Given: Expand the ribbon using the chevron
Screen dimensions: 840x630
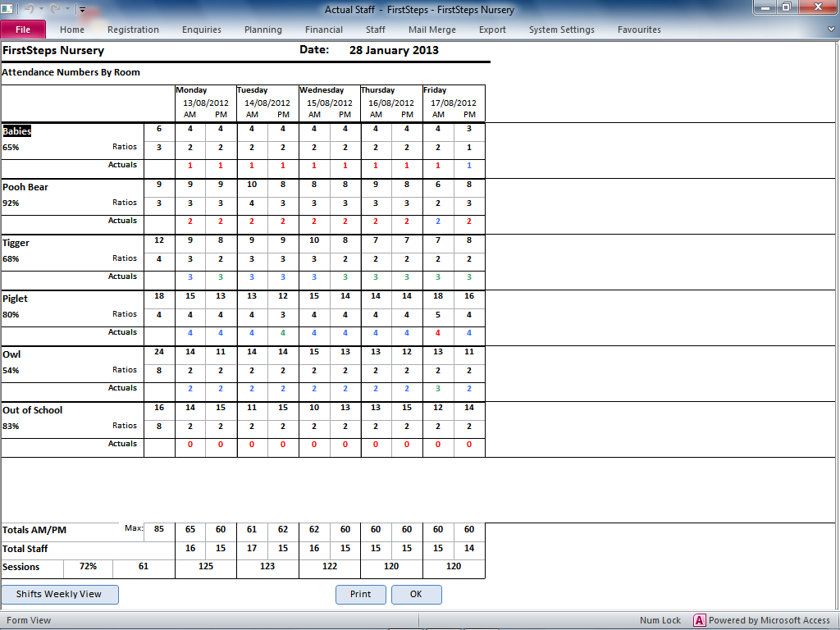Looking at the screenshot, I should tap(831, 29).
